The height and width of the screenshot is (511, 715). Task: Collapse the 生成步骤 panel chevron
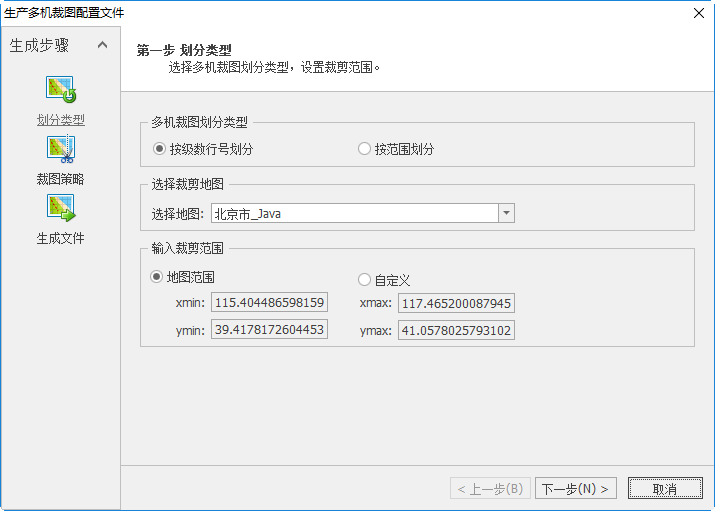tap(102, 45)
